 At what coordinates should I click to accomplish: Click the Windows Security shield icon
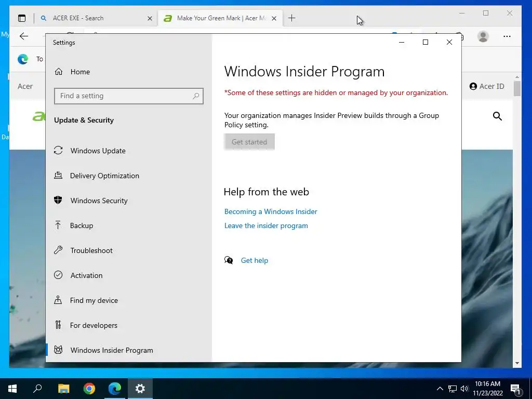(58, 200)
